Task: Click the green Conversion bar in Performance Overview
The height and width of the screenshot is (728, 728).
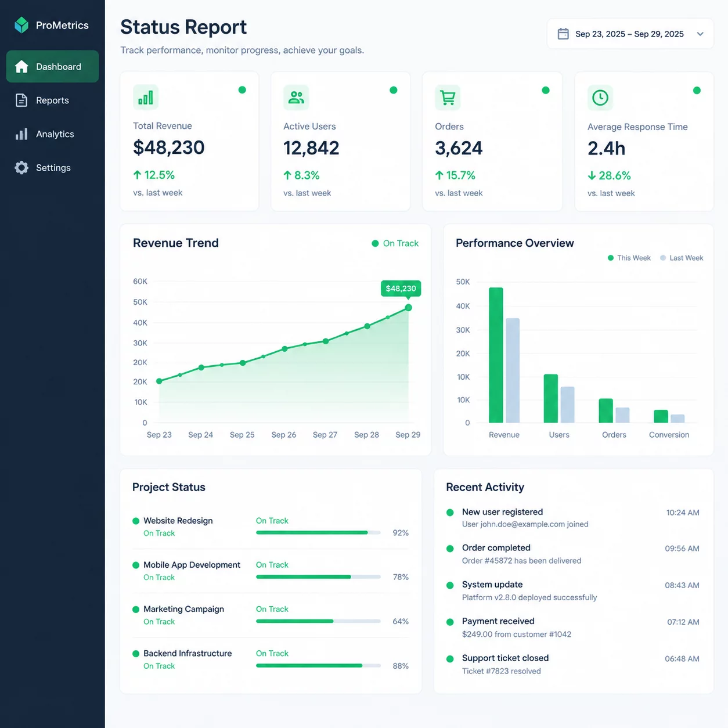Action: [x=661, y=416]
